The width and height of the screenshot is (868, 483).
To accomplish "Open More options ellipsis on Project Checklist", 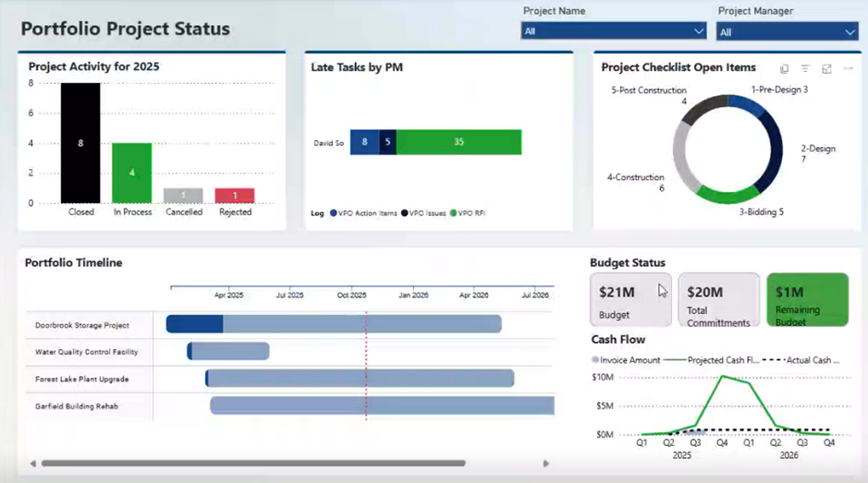I will tap(848, 69).
